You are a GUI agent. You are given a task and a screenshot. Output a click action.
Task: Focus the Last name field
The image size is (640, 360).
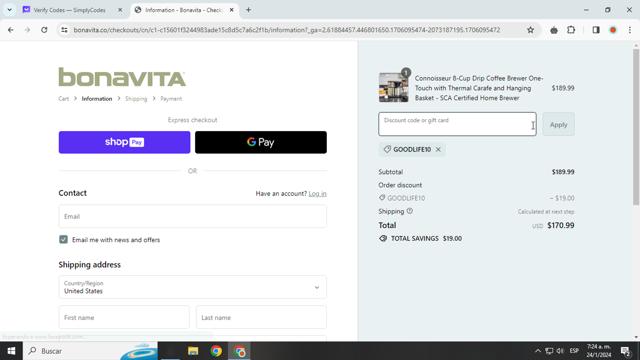(261, 317)
